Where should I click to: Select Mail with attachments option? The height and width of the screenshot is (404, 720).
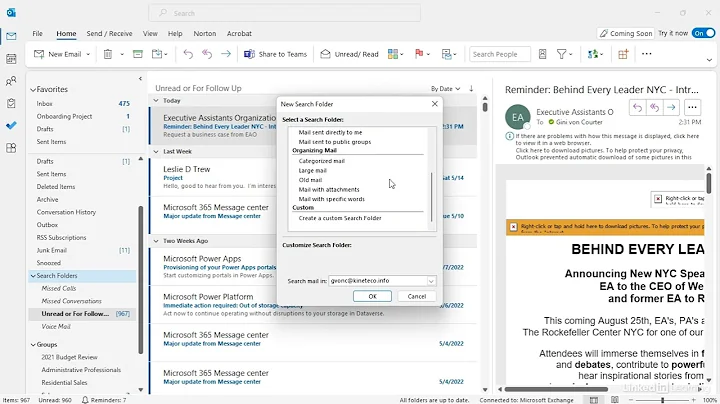[329, 190]
